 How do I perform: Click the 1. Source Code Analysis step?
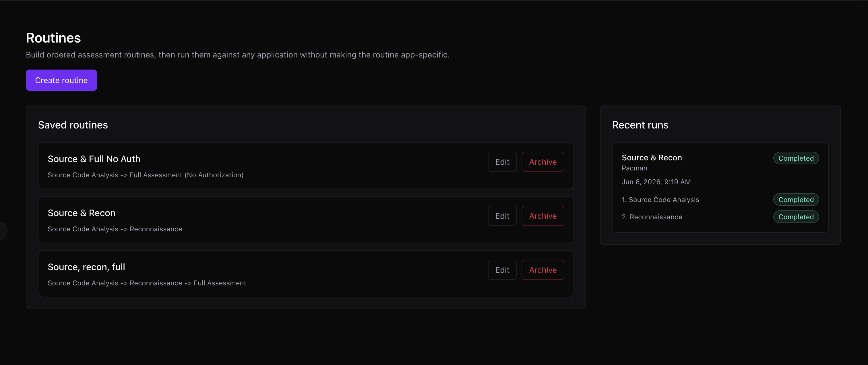660,200
